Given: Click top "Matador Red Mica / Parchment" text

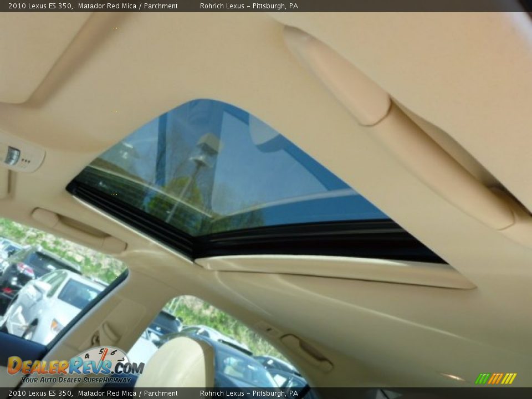Looking at the screenshot, I should [x=127, y=6].
